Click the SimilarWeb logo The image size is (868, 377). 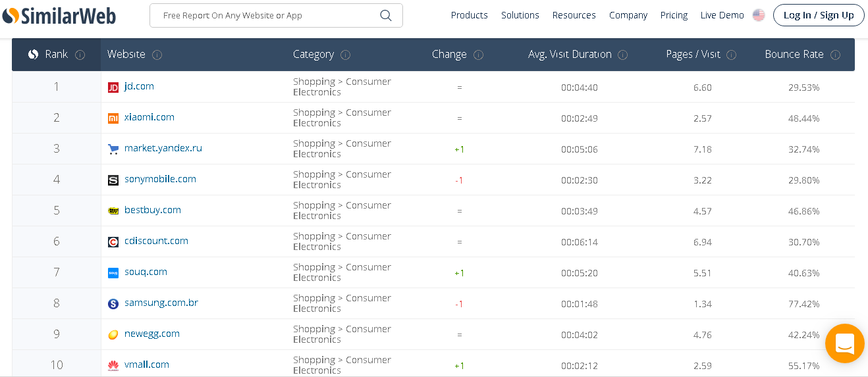coord(59,16)
